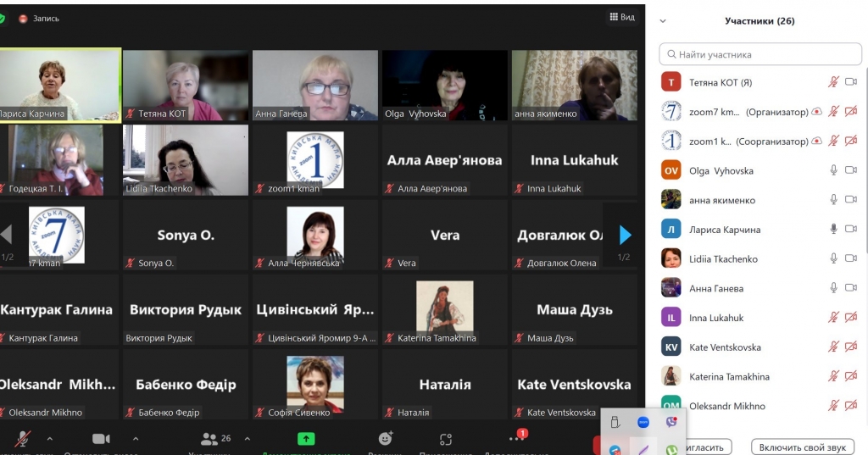Click the camera-off icon for Inna Lukahuk row

851,317
